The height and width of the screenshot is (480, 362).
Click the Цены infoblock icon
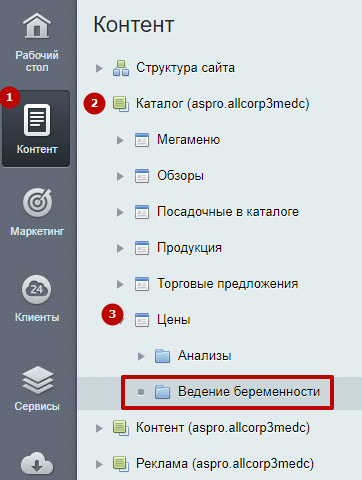tap(142, 320)
